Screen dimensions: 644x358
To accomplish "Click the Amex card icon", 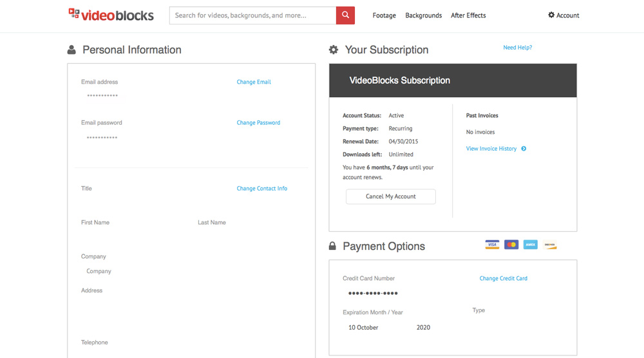I will 531,245.
